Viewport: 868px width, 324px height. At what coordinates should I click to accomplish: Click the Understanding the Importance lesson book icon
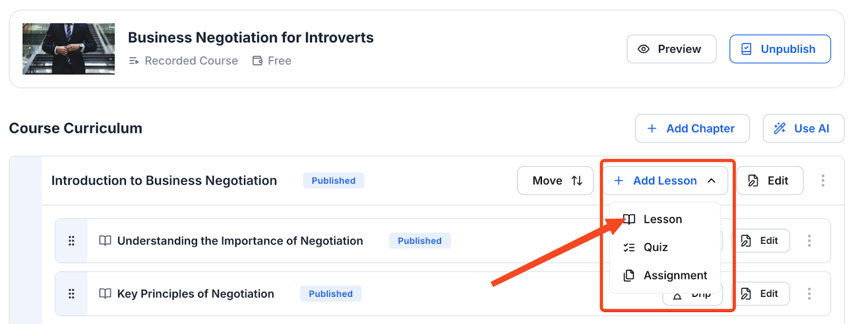pos(105,241)
